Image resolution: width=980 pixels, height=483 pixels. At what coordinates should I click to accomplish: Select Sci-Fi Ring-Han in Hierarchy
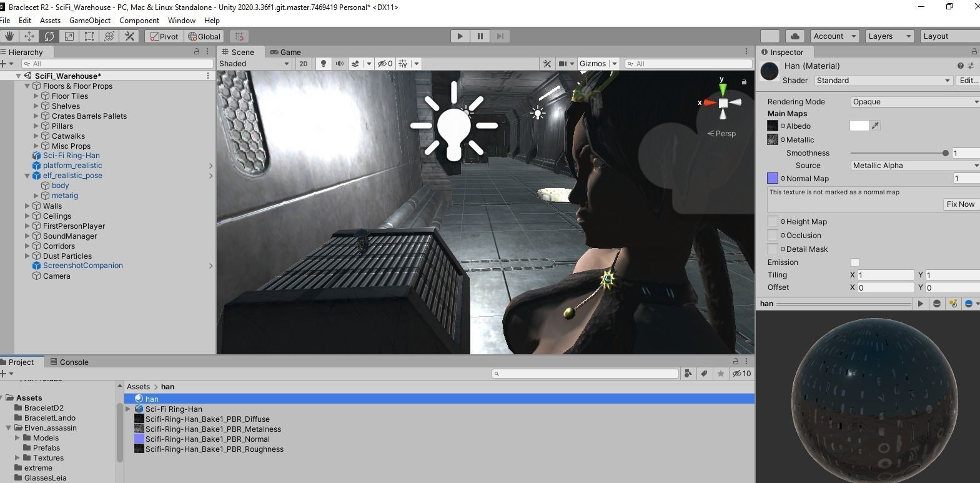(x=71, y=156)
